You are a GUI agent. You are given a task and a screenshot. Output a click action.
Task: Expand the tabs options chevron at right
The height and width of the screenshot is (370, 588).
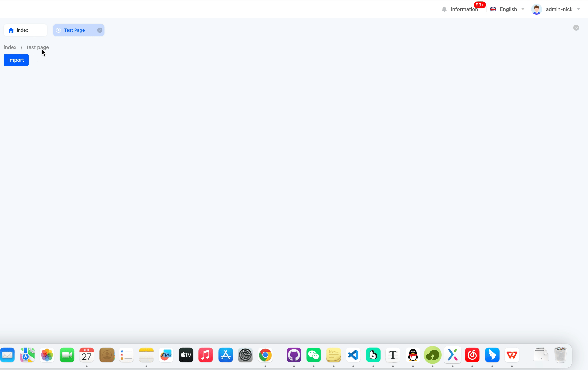pyautogui.click(x=576, y=28)
